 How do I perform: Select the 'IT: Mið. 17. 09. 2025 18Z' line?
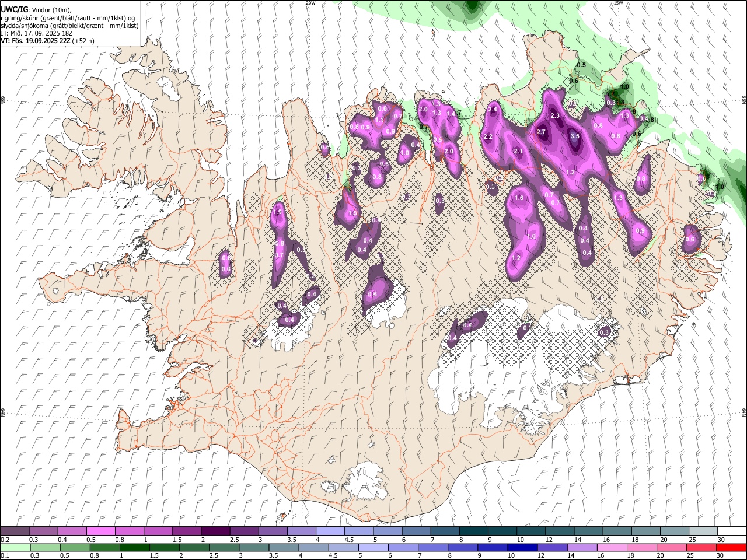click(37, 33)
